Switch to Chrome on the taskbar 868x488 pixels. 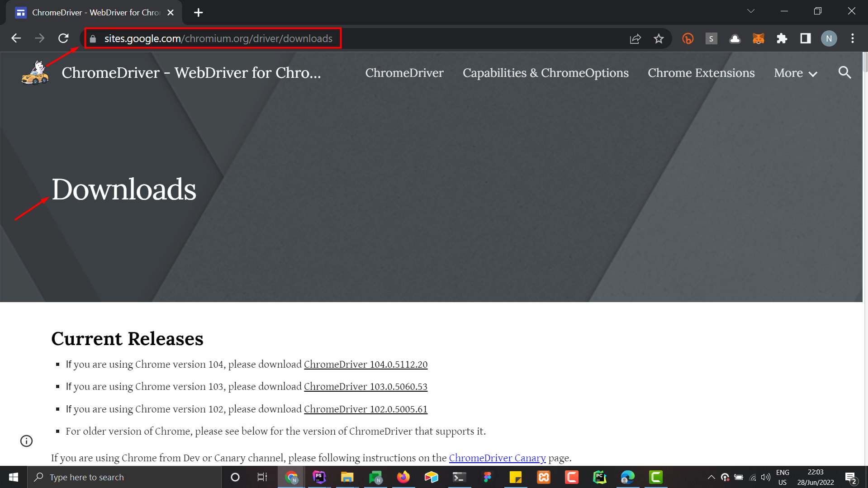pos(291,477)
